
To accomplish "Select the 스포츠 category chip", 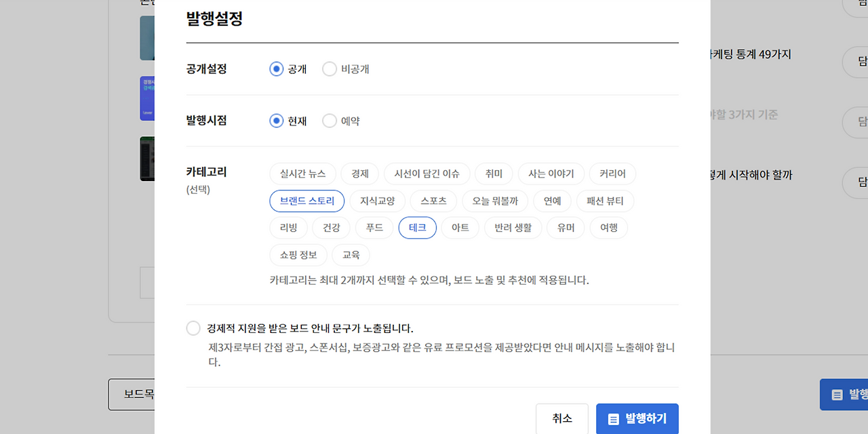I will pos(432,201).
